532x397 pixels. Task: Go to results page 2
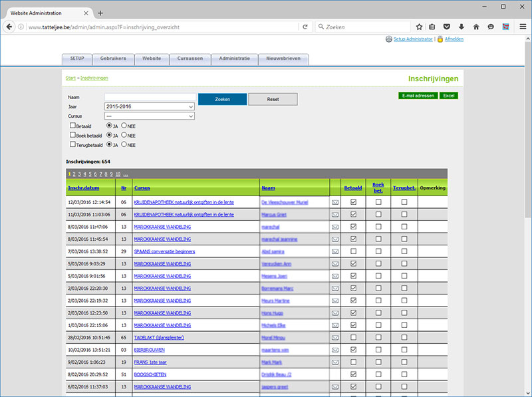coord(74,174)
